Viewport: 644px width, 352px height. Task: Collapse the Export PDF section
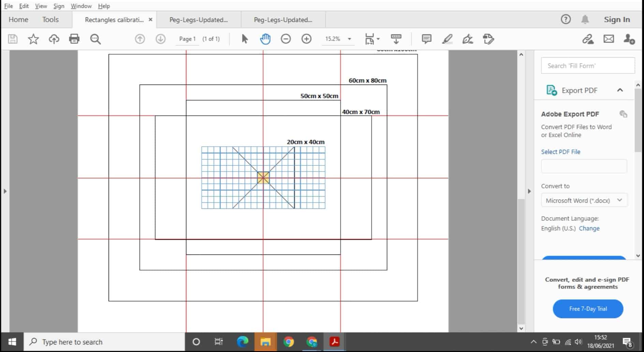pos(620,90)
